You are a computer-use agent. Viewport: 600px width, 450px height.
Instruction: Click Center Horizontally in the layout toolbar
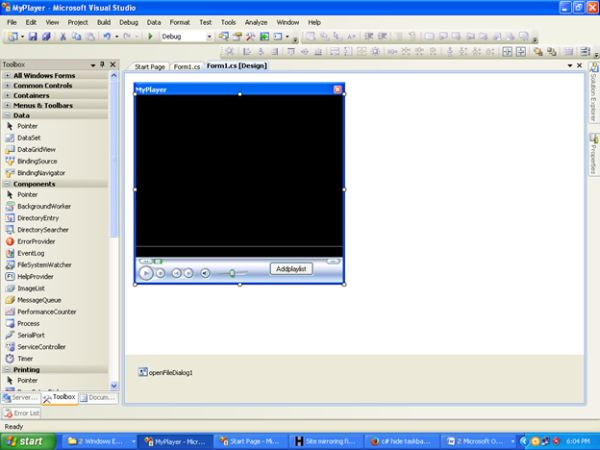click(x=507, y=52)
